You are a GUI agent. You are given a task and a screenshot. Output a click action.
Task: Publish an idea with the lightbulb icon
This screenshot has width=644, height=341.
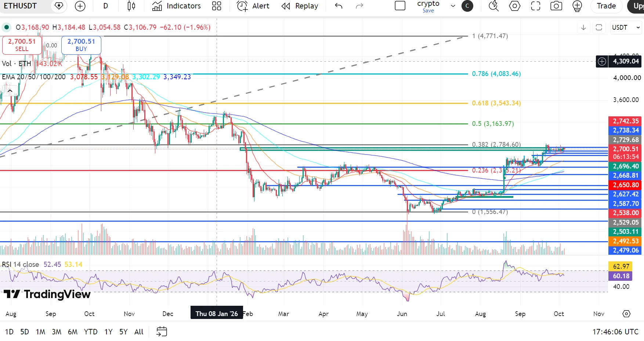[577, 6]
